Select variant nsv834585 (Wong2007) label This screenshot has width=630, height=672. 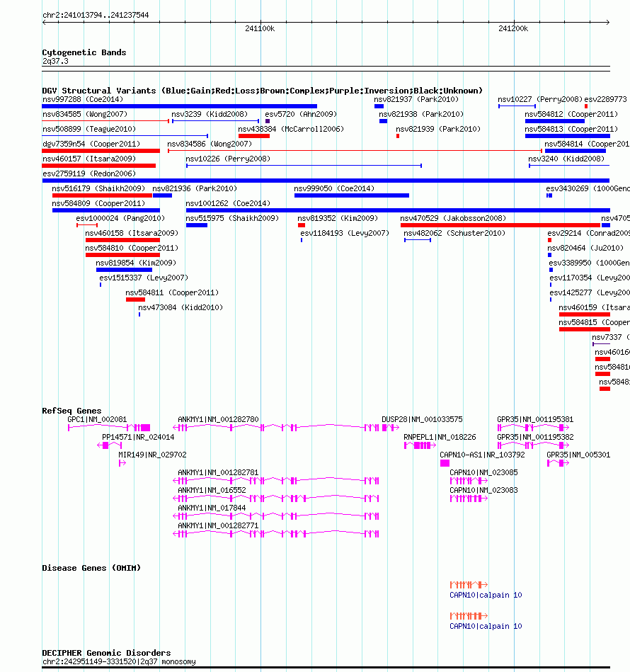coord(85,115)
